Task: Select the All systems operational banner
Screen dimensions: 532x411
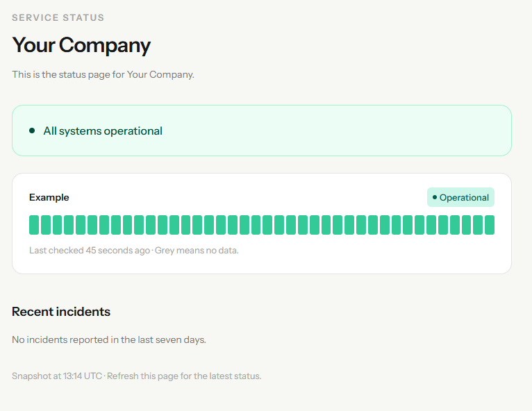Action: click(x=262, y=131)
